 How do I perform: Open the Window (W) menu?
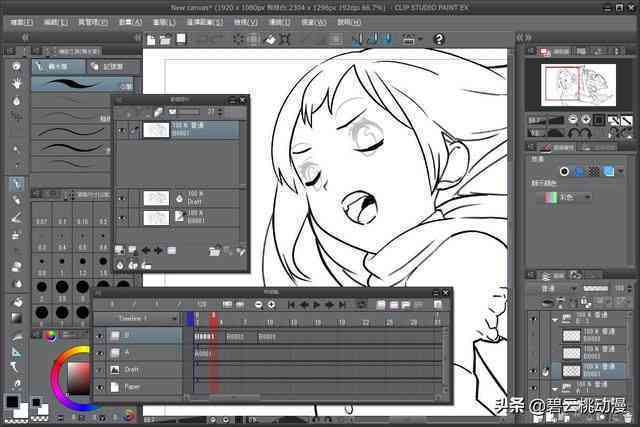pos(313,22)
